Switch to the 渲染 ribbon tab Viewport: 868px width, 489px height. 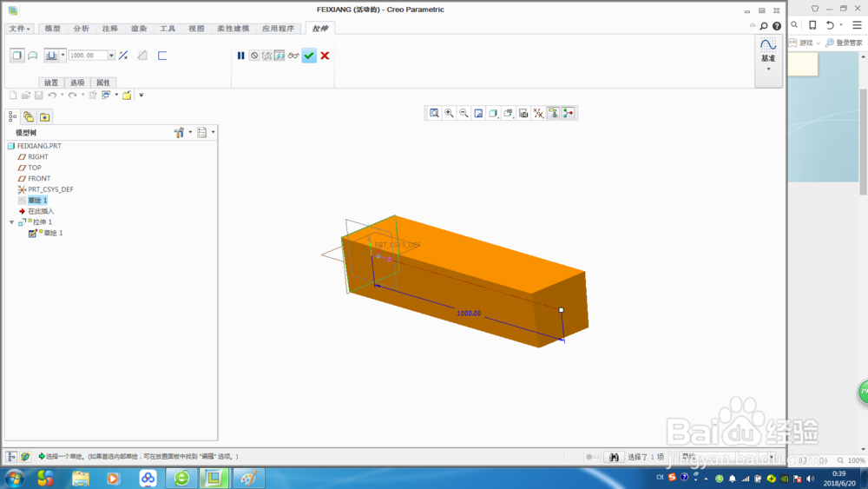pos(139,29)
